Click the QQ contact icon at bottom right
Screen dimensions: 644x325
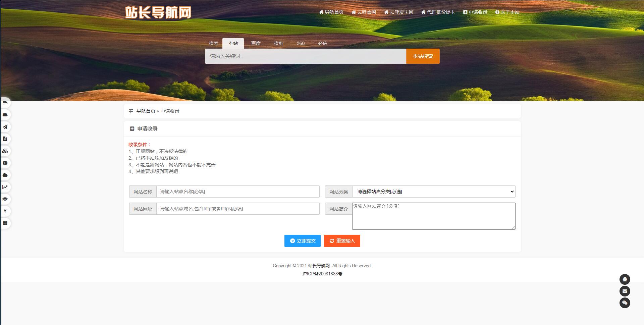pyautogui.click(x=625, y=279)
